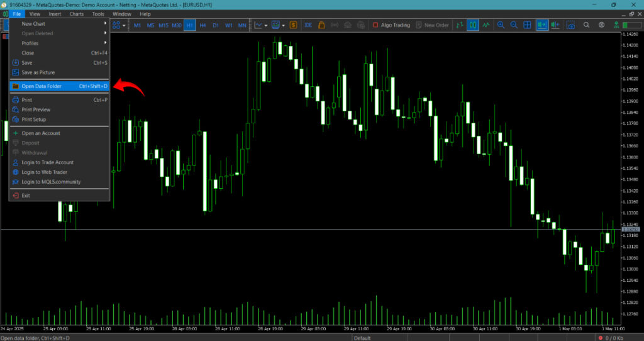Expand the New Chart submenu
This screenshot has width=644, height=341.
pos(60,24)
